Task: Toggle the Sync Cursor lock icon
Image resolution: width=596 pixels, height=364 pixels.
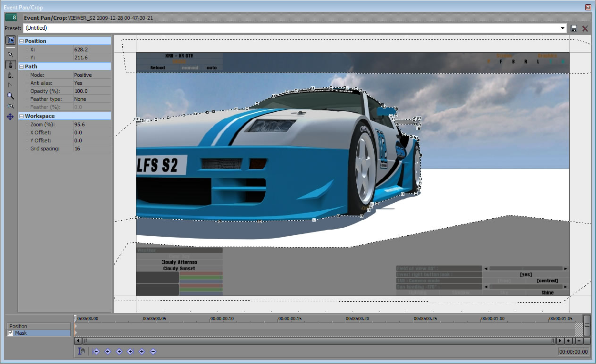Action: 82,351
